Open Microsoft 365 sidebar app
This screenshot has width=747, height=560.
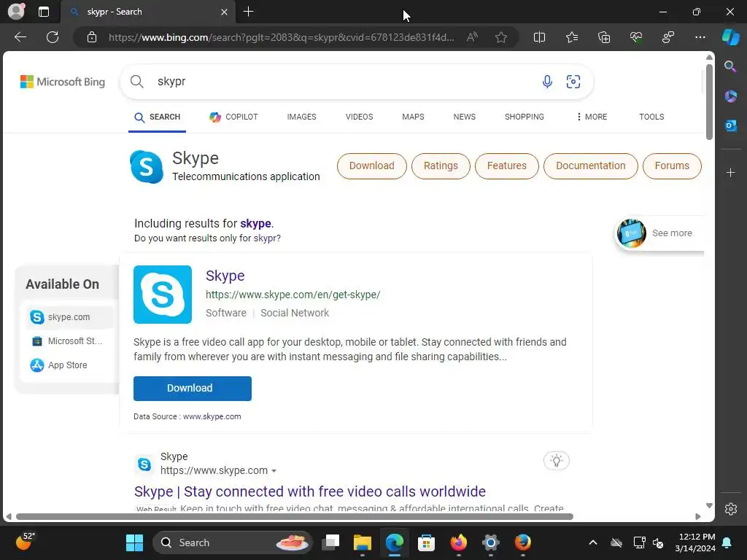(x=730, y=96)
